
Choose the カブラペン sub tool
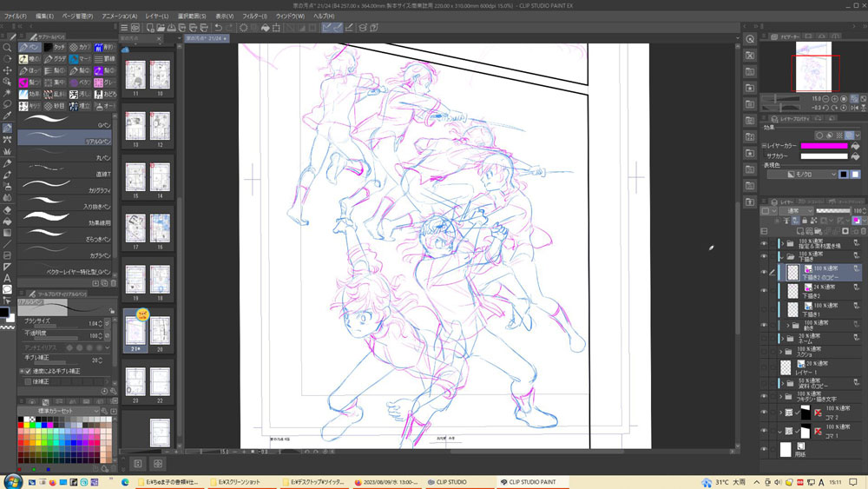coord(65,252)
